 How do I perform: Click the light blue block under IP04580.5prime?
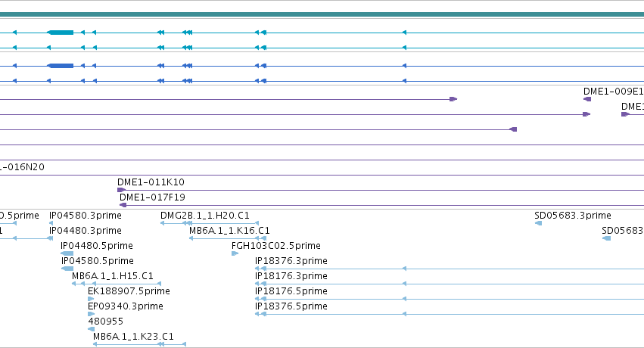click(x=67, y=269)
